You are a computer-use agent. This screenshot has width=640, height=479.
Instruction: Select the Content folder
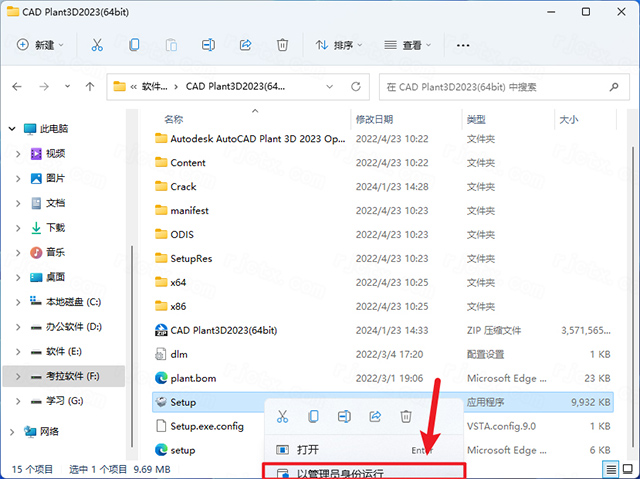(x=180, y=163)
